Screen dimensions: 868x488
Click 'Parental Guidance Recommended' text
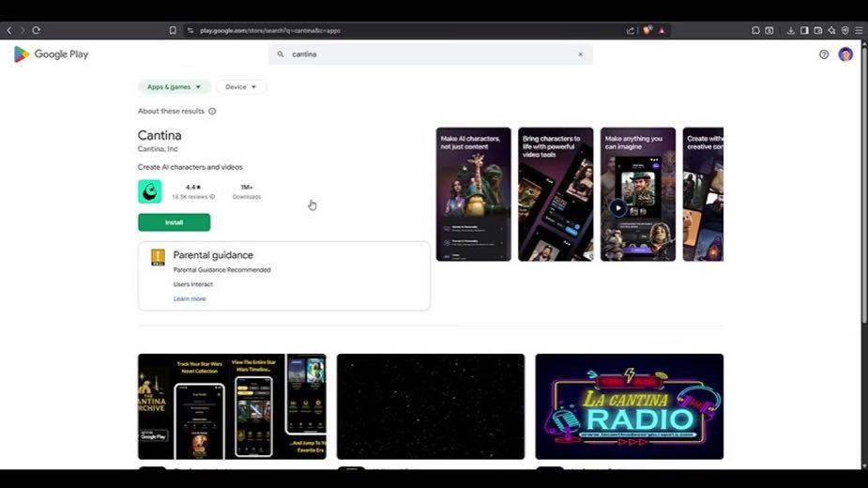coord(222,269)
